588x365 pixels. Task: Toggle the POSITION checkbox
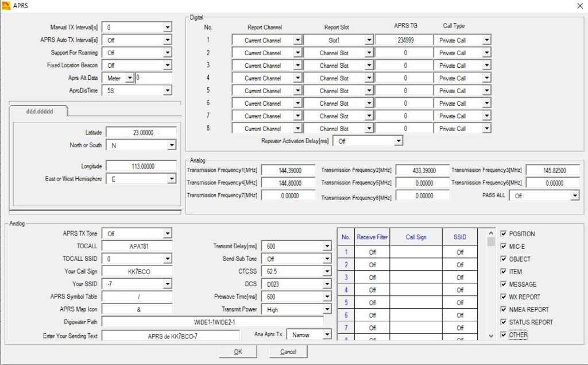[x=504, y=234]
